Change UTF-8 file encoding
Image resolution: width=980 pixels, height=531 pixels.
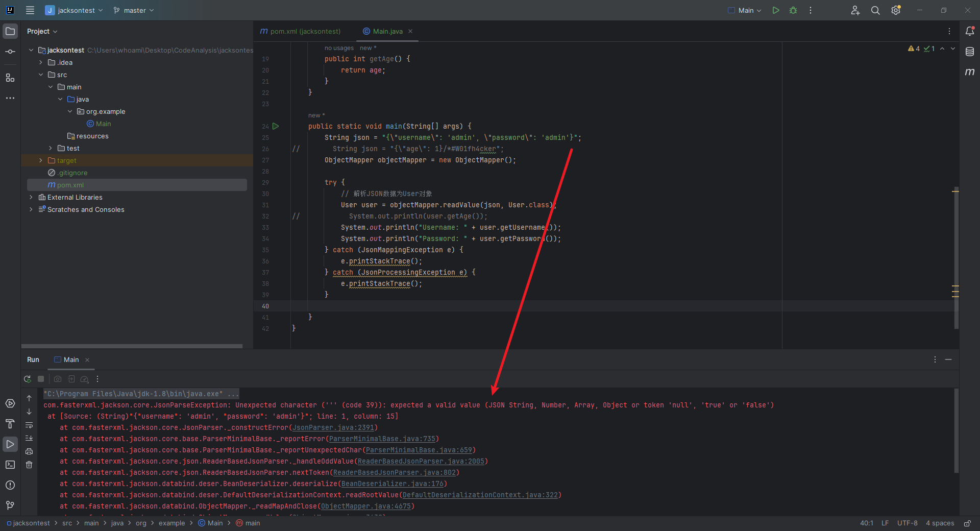click(x=908, y=523)
